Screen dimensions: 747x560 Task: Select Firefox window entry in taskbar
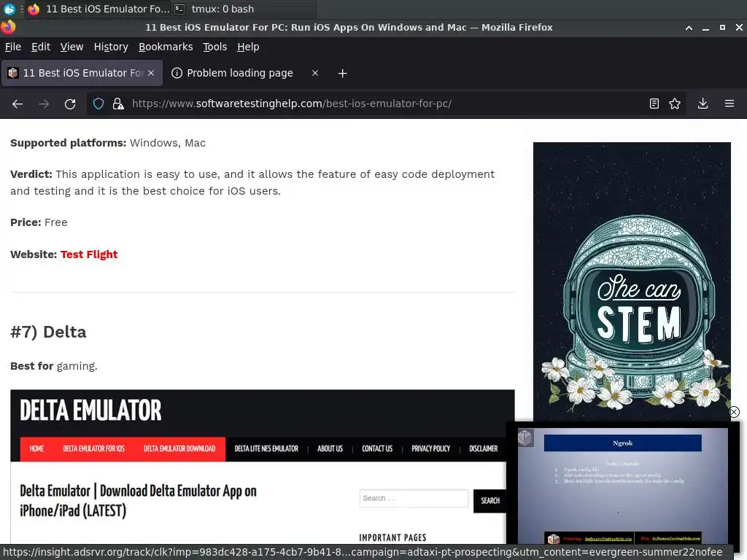(x=98, y=9)
